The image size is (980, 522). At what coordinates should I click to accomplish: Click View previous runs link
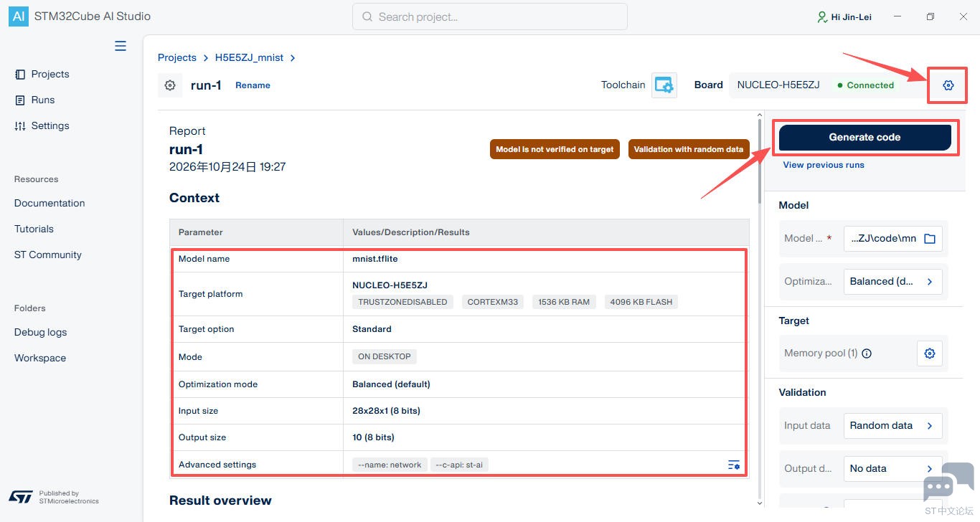click(x=824, y=165)
